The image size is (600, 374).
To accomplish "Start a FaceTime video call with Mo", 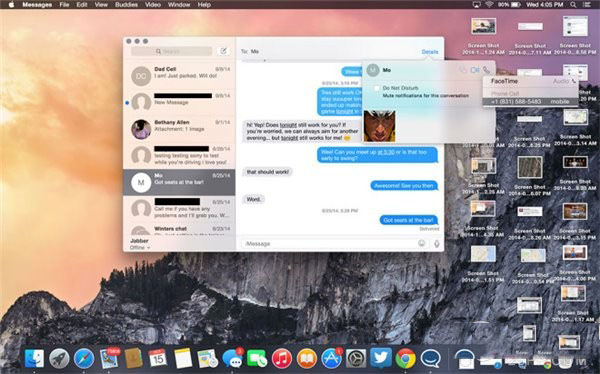I will (x=475, y=70).
